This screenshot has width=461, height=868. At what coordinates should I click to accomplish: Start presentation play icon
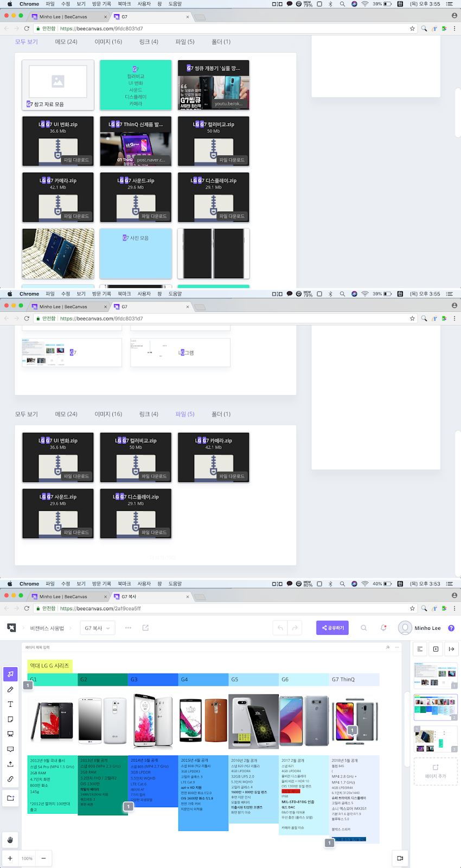tap(436, 649)
